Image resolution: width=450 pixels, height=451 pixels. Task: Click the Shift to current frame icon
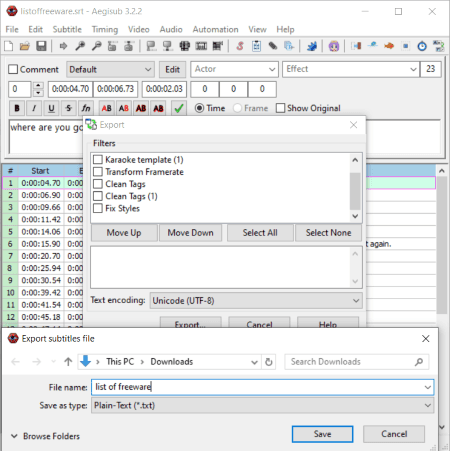click(217, 46)
